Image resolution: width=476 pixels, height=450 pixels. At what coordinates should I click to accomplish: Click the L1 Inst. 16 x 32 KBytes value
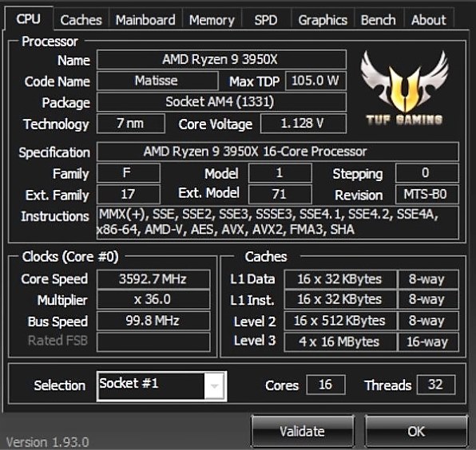coord(340,299)
